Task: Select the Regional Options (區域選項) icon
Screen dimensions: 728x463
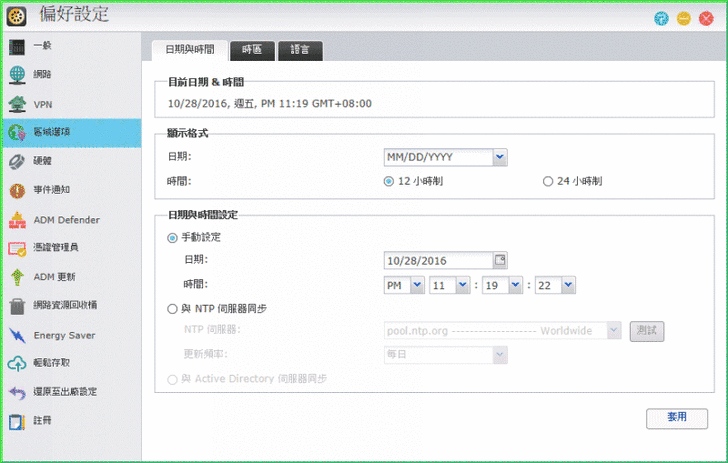Action: pos(17,133)
